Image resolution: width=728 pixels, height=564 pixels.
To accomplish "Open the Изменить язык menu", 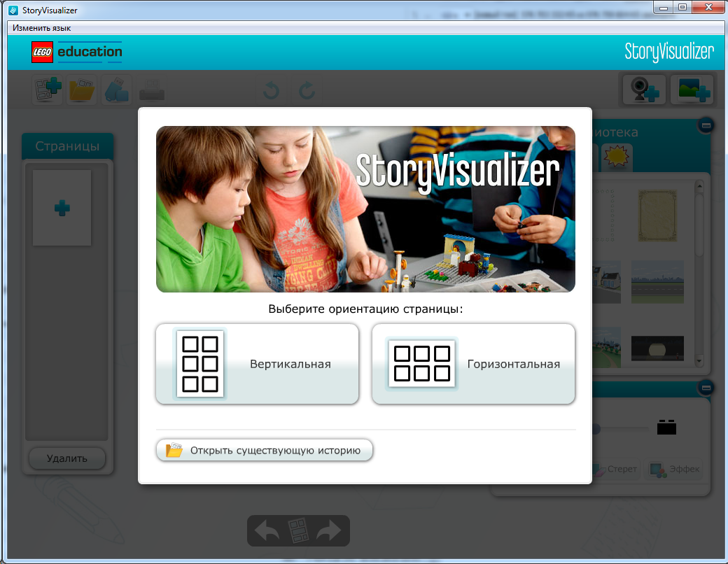I will pyautogui.click(x=42, y=28).
